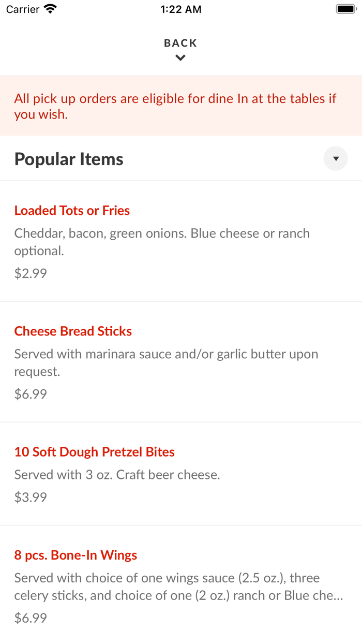Tap the pick up dine-in notice banner

[x=176, y=106]
